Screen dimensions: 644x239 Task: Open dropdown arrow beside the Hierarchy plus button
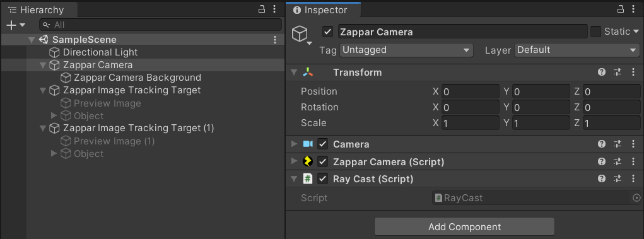point(22,25)
